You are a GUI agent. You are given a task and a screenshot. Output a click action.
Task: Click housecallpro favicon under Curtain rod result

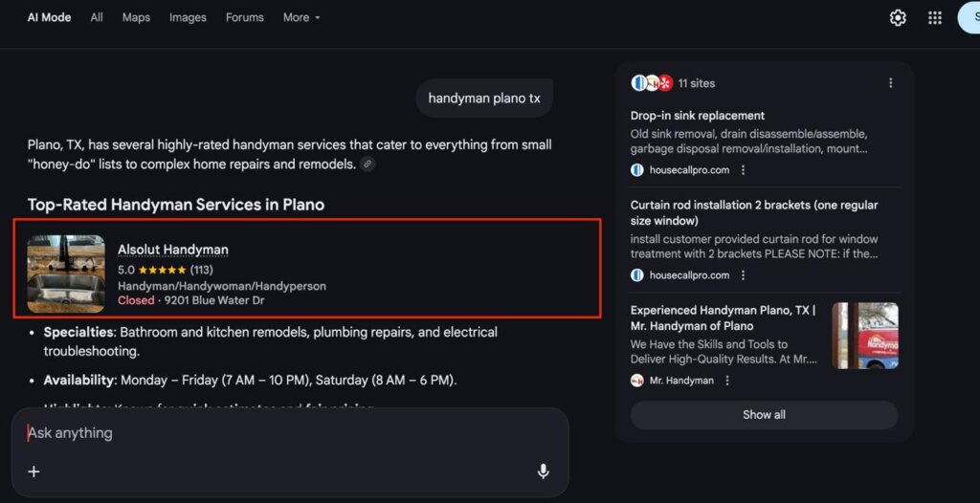(636, 275)
